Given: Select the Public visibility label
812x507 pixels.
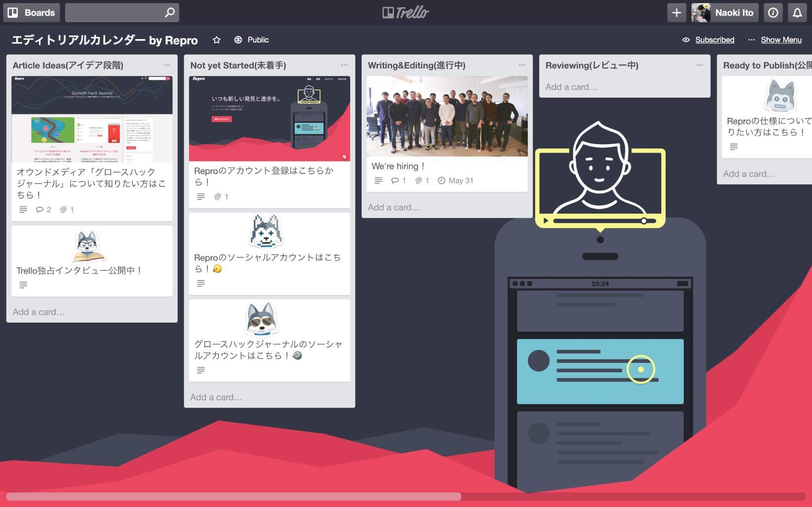Looking at the screenshot, I should [x=251, y=39].
